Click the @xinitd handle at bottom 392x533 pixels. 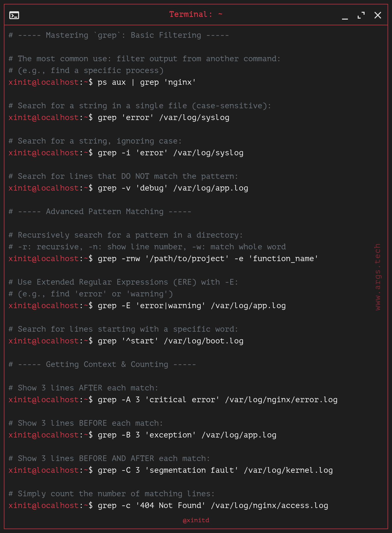pos(196,520)
